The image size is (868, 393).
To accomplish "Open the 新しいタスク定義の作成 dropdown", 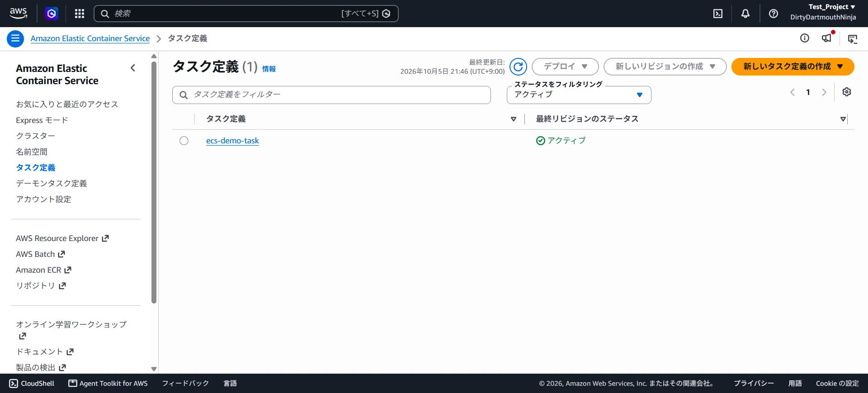I will (x=793, y=66).
